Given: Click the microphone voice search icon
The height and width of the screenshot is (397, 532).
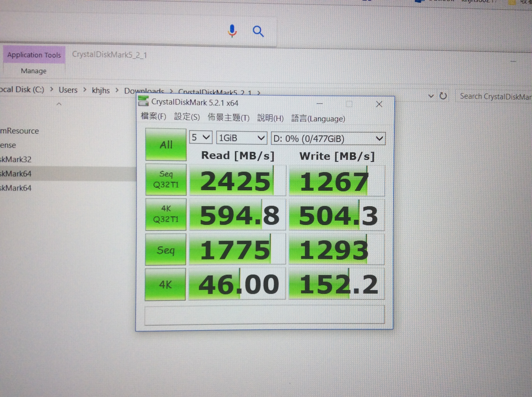Looking at the screenshot, I should tap(232, 31).
